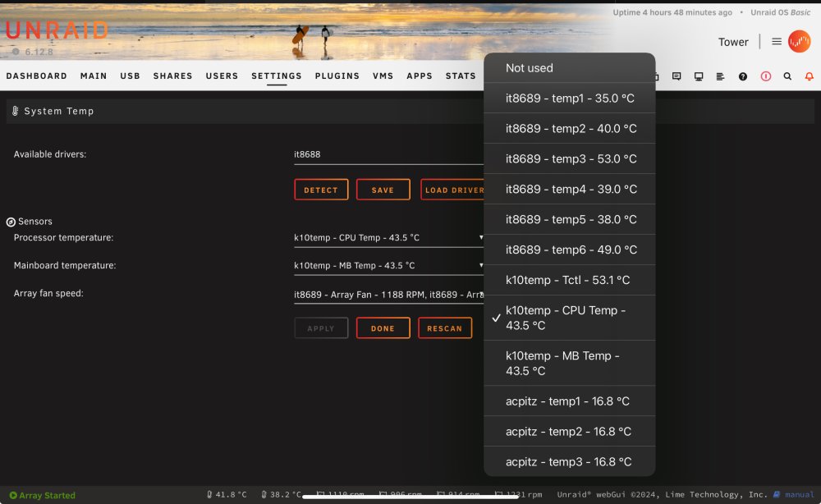Go to the APPS tab

(420, 76)
